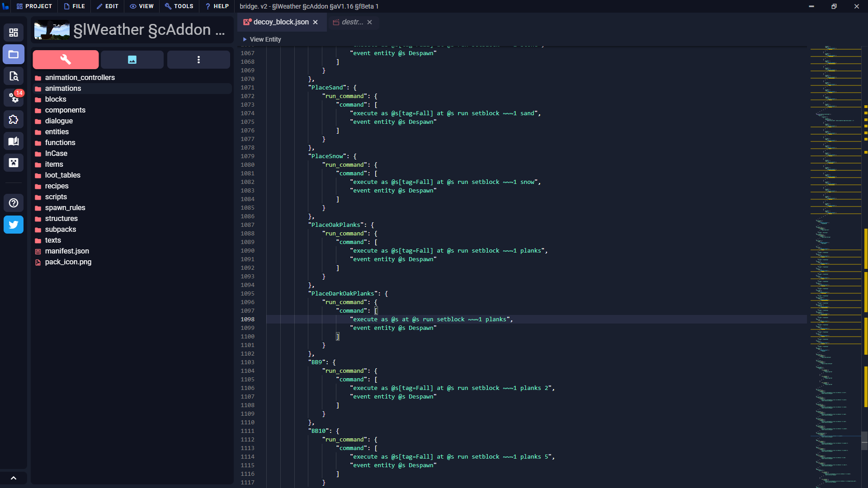Open the three-dot pack options menu
This screenshot has height=488, width=868.
(198, 60)
